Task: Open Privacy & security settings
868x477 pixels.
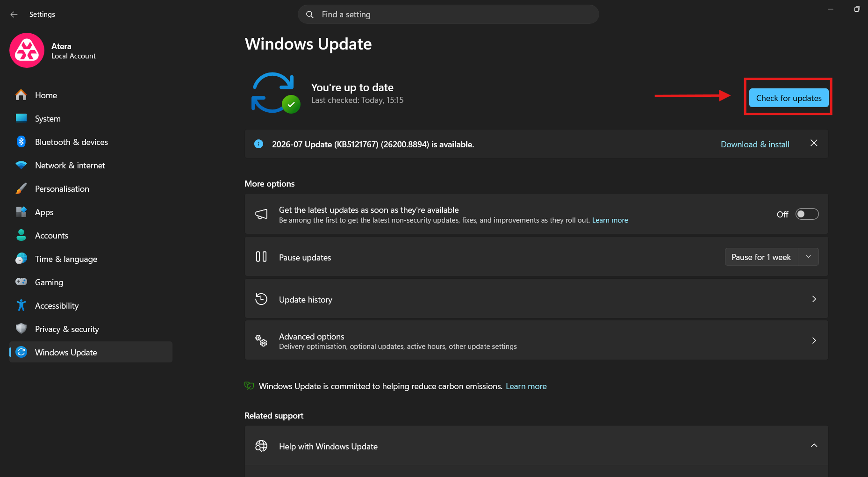Action: [x=91, y=329]
